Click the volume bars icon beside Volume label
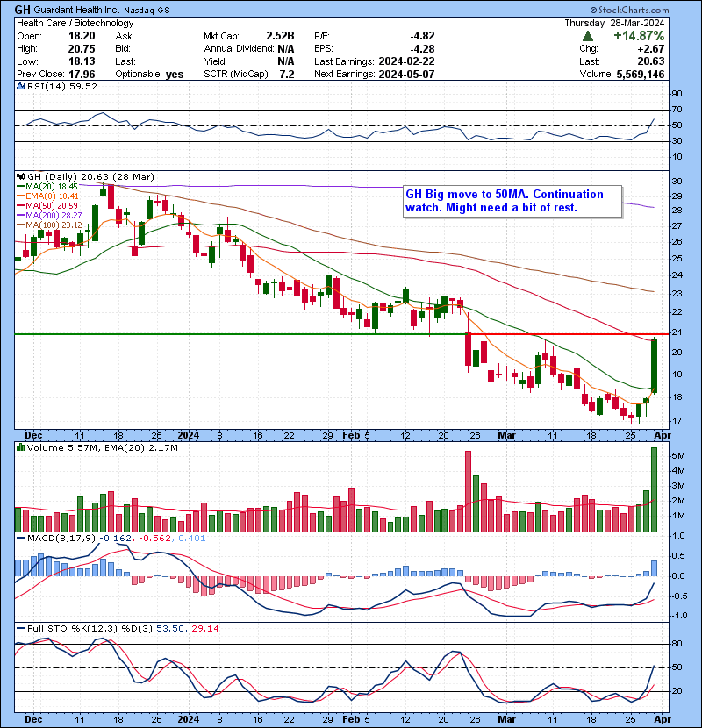The width and height of the screenshot is (702, 728). (x=20, y=447)
